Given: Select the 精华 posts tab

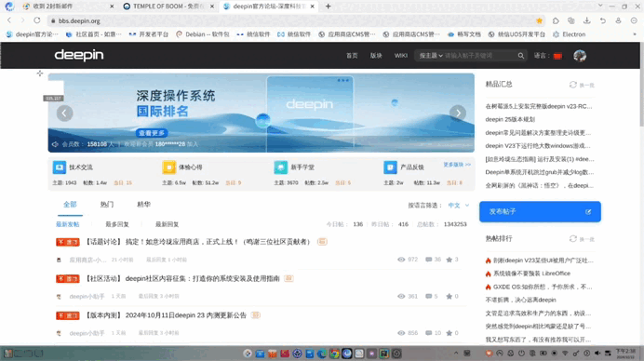Looking at the screenshot, I should [143, 205].
